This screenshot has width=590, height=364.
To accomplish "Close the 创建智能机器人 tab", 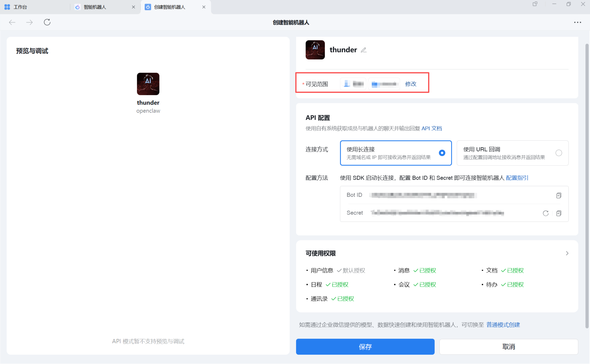I will point(204,7).
